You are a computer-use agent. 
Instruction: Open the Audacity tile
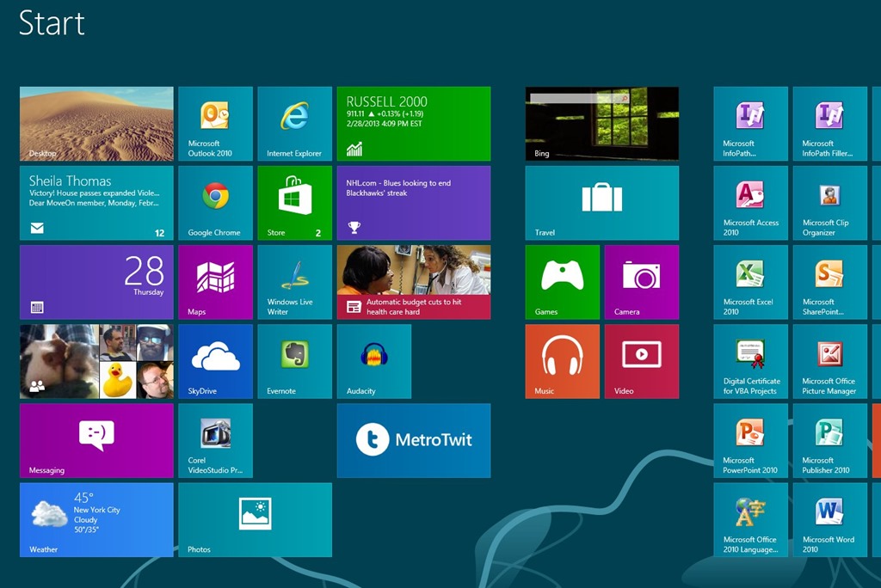coord(373,361)
